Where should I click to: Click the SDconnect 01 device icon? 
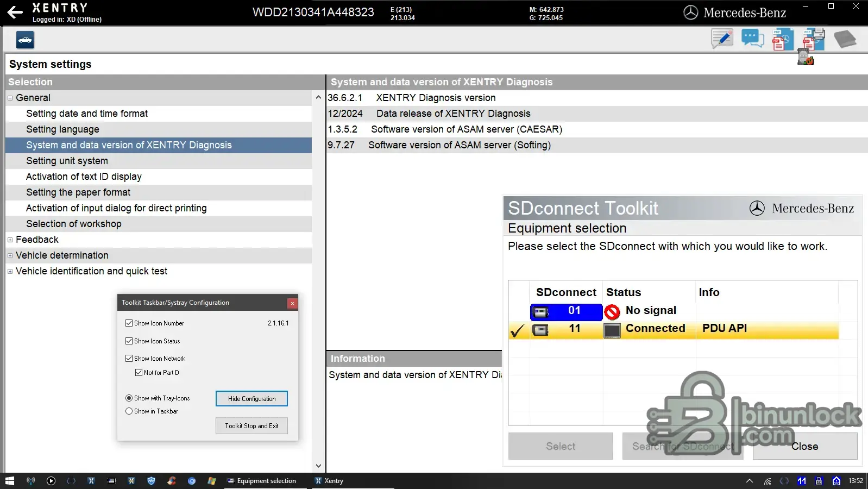coord(541,312)
